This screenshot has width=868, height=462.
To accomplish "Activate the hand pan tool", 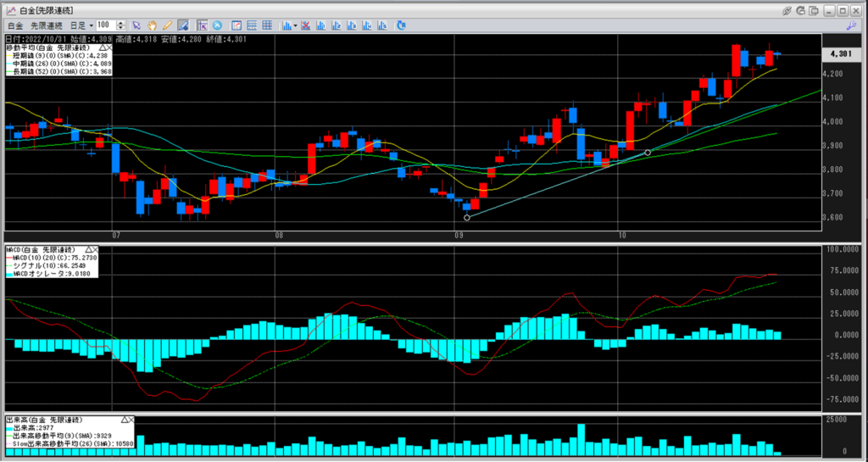I will click(152, 26).
